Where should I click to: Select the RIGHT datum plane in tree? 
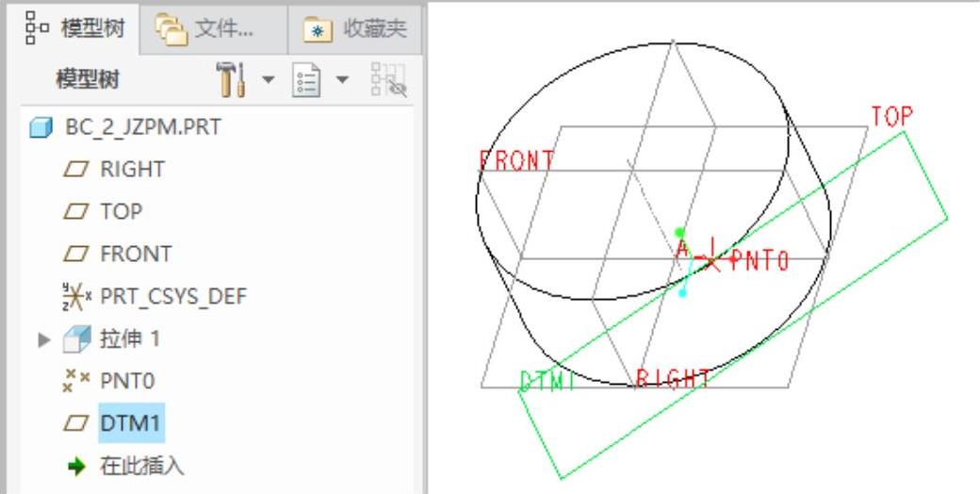133,170
